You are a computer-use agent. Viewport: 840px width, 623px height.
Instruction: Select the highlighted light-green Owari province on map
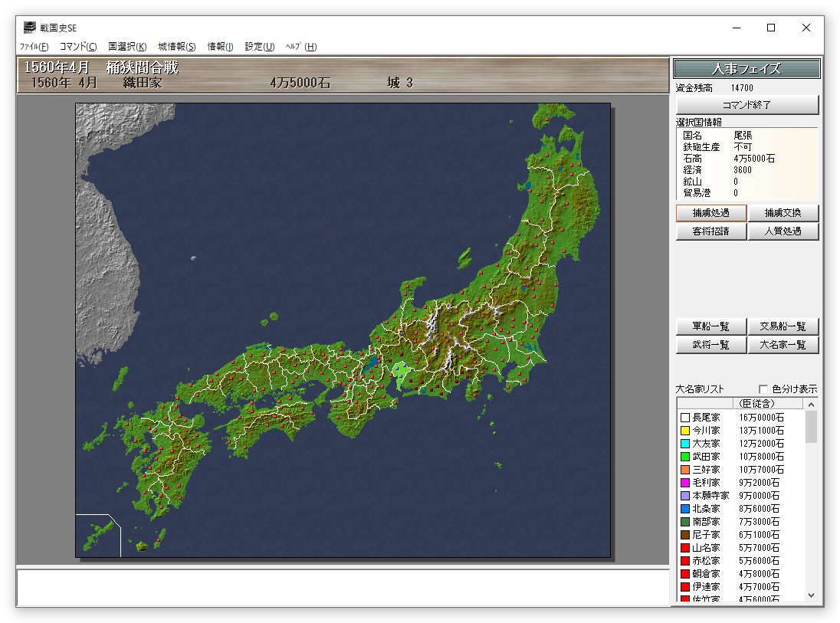(400, 373)
